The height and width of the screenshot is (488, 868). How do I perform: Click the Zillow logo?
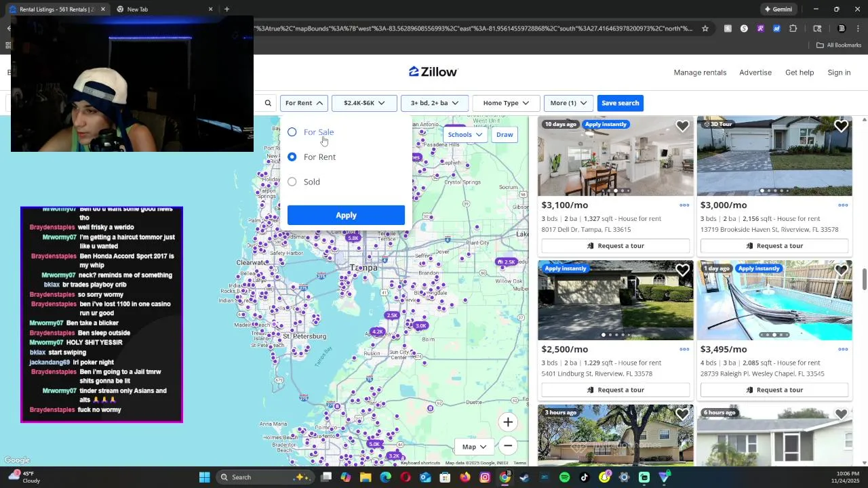tap(433, 72)
